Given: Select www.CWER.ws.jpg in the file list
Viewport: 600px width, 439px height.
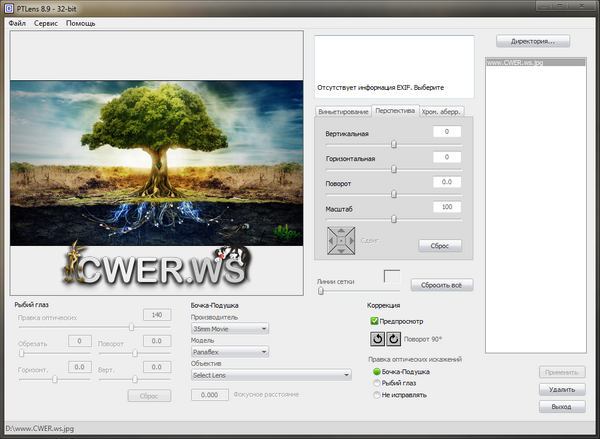Looking at the screenshot, I should (x=536, y=62).
